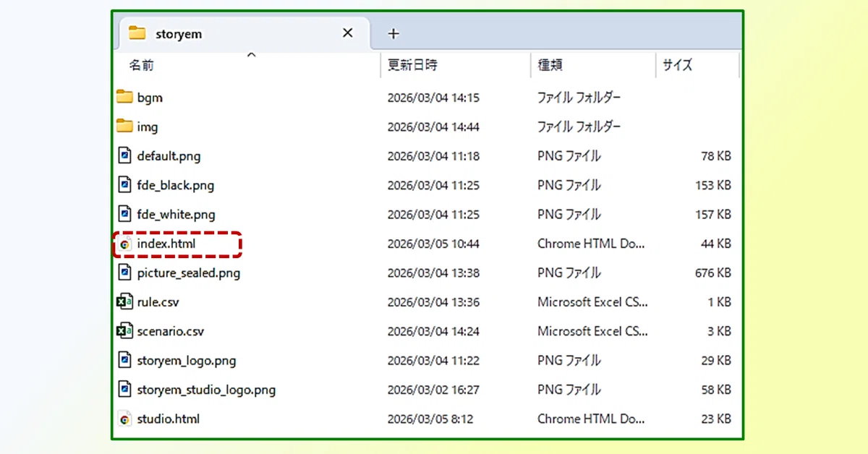The height and width of the screenshot is (454, 868).
Task: Close the storyem tab
Action: click(348, 33)
